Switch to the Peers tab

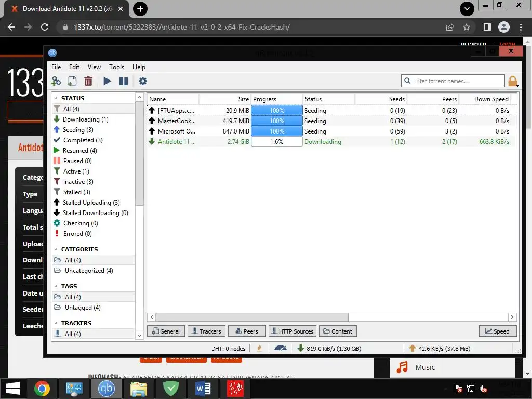(x=247, y=331)
